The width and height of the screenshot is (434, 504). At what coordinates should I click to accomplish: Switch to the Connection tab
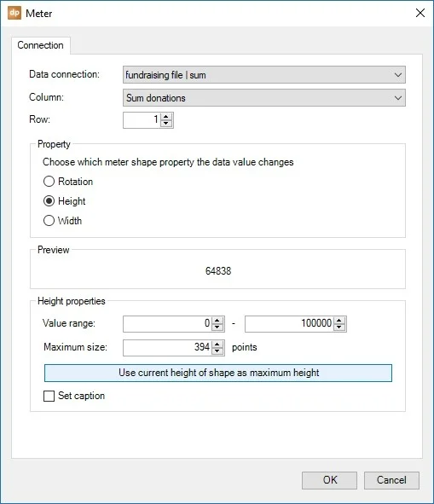tap(41, 45)
